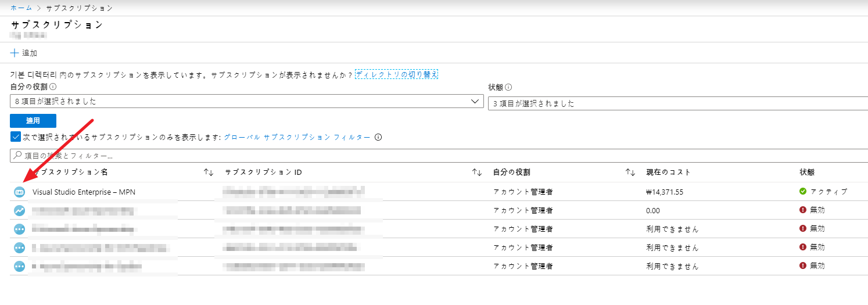Open Visual Studio Enterprise – MPN subscription
This screenshot has width=868, height=305.
click(x=84, y=192)
